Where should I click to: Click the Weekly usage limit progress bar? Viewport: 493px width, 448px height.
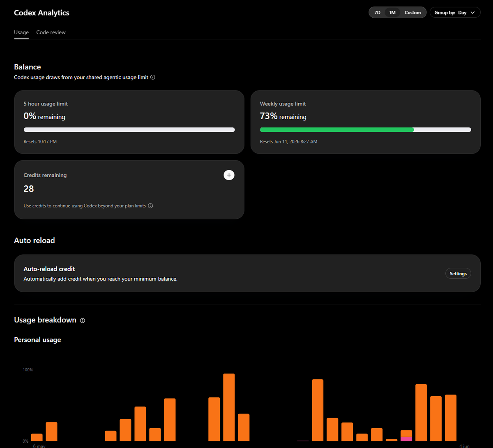[365, 130]
